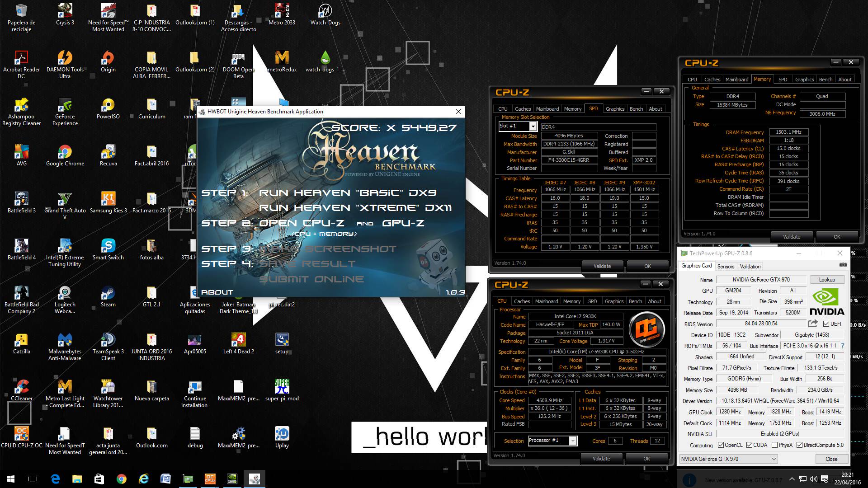The image size is (868, 488).
Task: Open PowerISO desktop shortcut
Action: [108, 108]
